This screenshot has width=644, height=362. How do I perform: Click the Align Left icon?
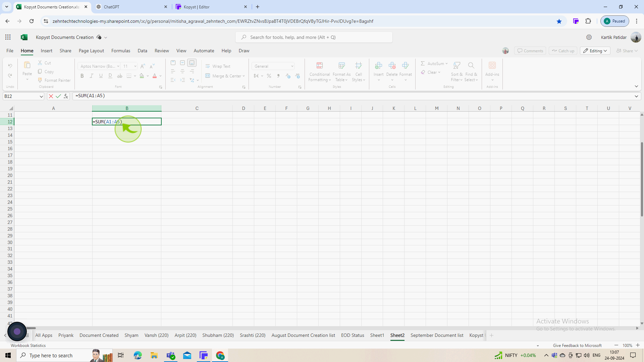(173, 71)
